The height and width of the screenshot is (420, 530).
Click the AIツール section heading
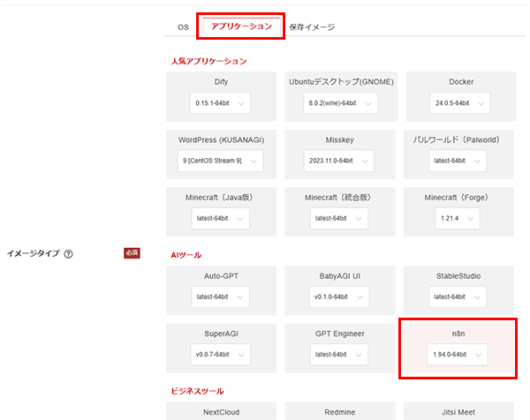[185, 255]
